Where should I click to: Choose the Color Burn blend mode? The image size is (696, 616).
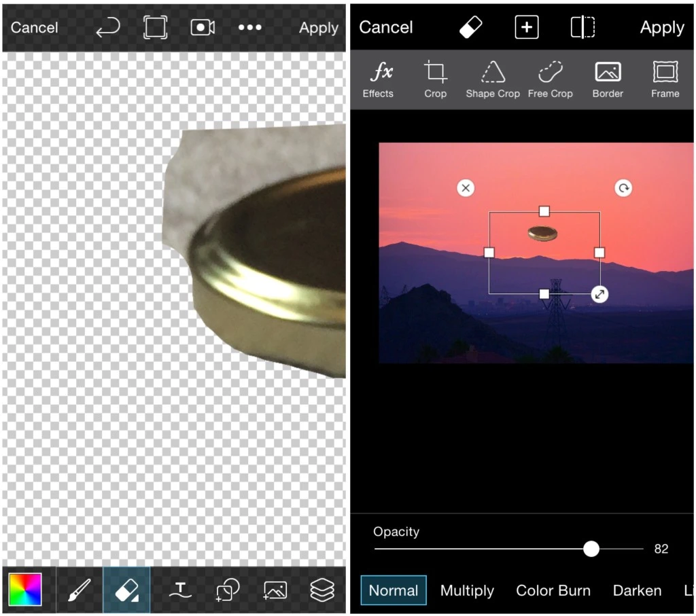pyautogui.click(x=553, y=591)
